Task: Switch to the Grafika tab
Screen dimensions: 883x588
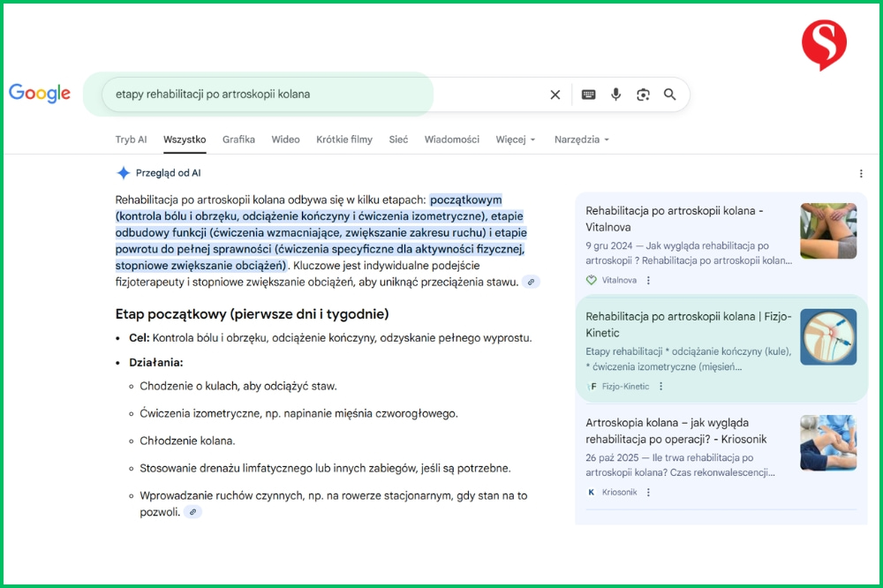Action: 237,139
